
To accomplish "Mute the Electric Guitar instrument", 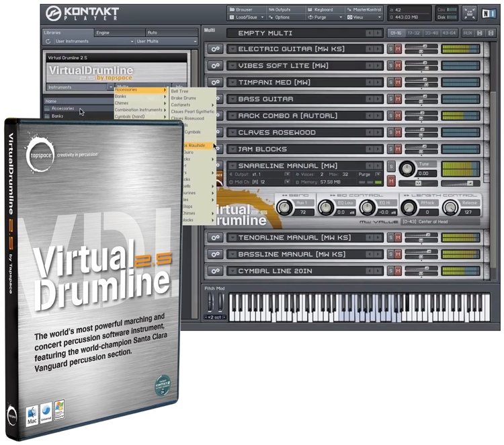I will pyautogui.click(x=398, y=49).
